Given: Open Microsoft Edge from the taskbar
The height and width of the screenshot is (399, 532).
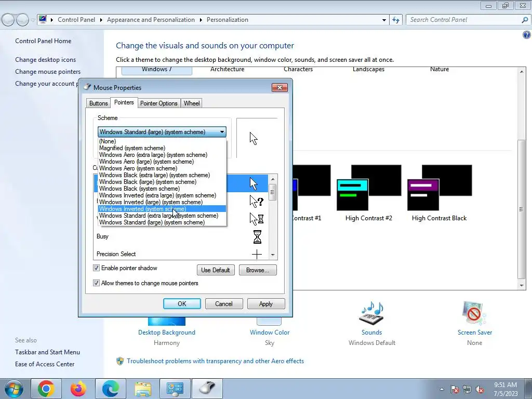Looking at the screenshot, I should tap(111, 389).
